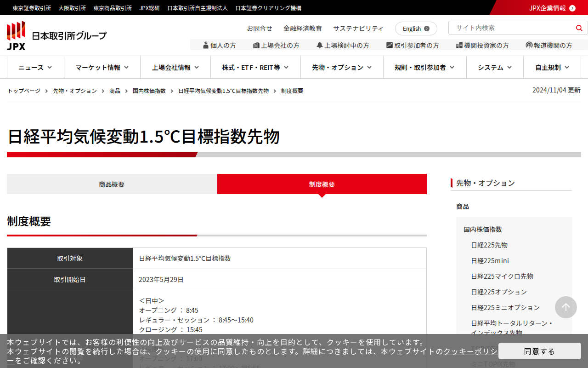Viewport: 588px width, 368px height.
Task: Open sidebar heading 先物・オプション
Action: (486, 183)
